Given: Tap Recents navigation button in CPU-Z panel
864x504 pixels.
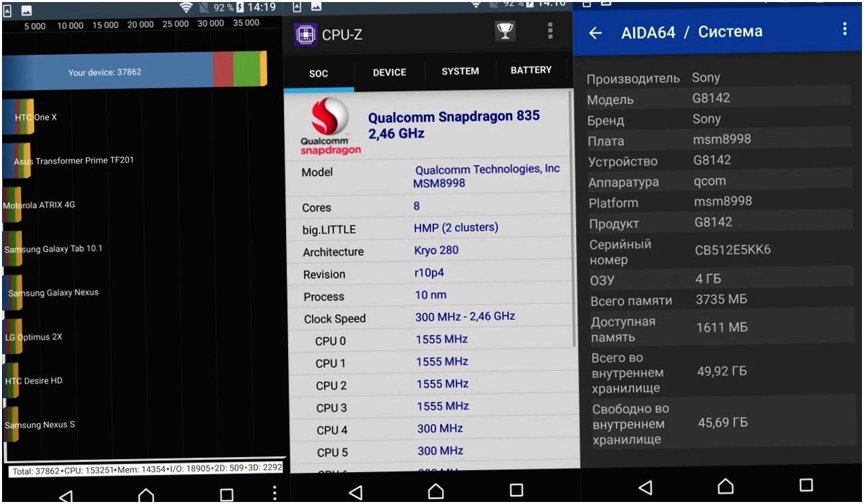Looking at the screenshot, I should [516, 490].
